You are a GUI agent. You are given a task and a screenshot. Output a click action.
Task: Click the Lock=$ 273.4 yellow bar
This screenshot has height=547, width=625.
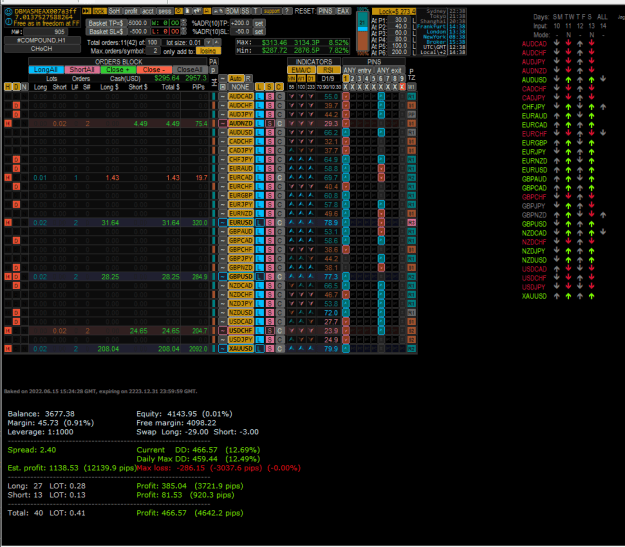(x=393, y=12)
